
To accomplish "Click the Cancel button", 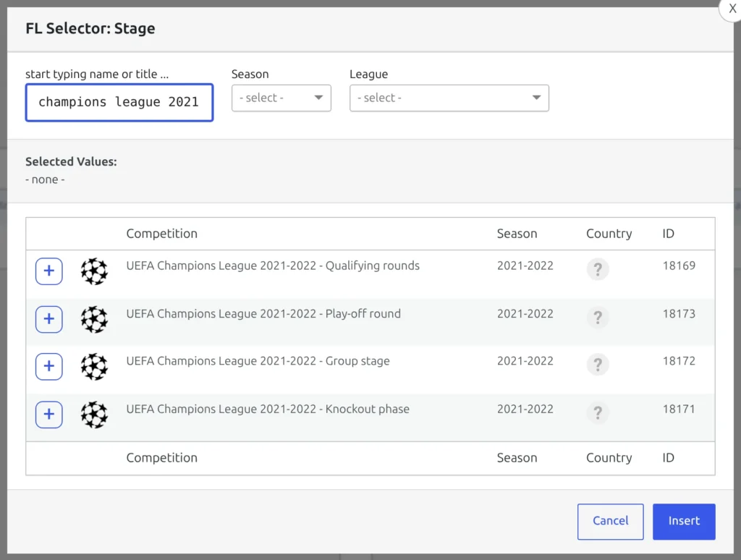I will point(610,521).
